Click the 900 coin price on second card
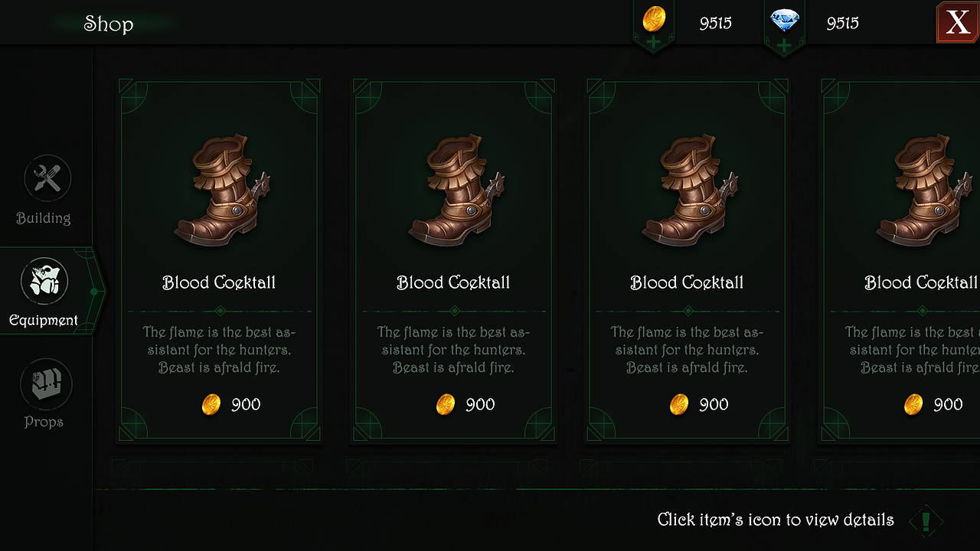This screenshot has width=980, height=551. click(x=480, y=405)
